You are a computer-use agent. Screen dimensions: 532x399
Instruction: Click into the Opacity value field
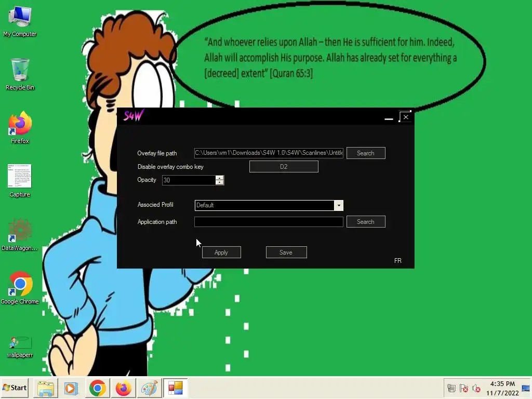coord(189,180)
